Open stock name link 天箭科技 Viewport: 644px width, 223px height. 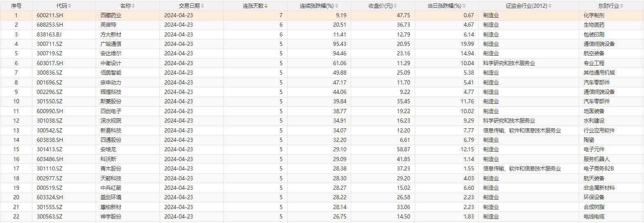click(x=111, y=178)
